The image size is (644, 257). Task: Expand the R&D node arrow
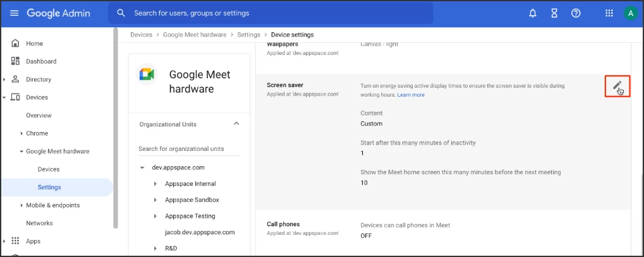[155, 248]
